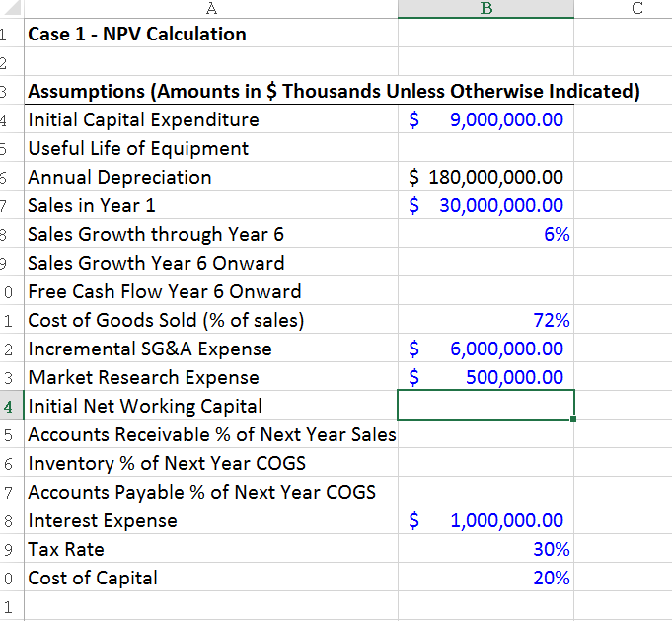Viewport: 672px width, 621px height.
Task: Select column A header
Action: tap(211, 9)
